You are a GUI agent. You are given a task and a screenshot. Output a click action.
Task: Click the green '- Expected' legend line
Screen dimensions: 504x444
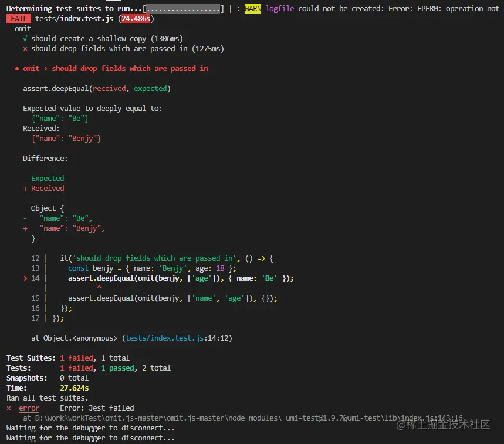[44, 178]
